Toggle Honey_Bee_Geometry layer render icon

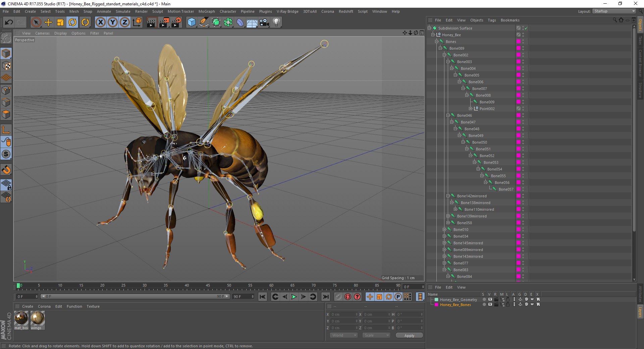pyautogui.click(x=496, y=299)
